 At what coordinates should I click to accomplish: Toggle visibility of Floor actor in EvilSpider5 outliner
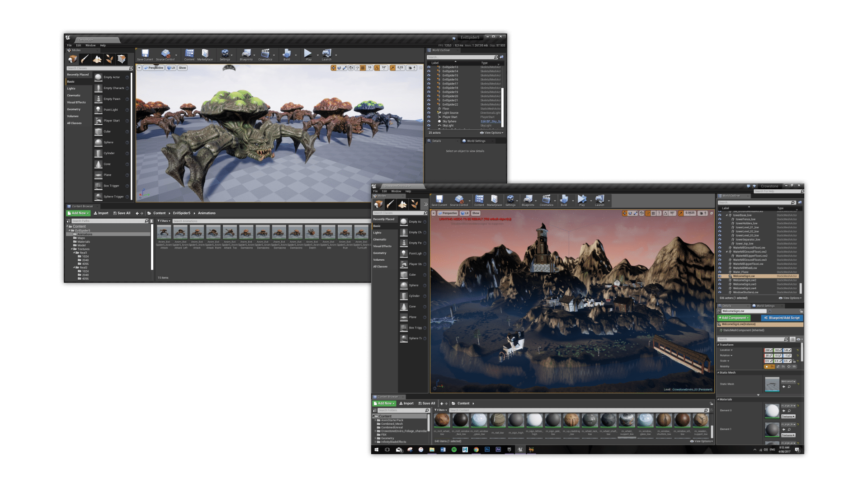[429, 108]
